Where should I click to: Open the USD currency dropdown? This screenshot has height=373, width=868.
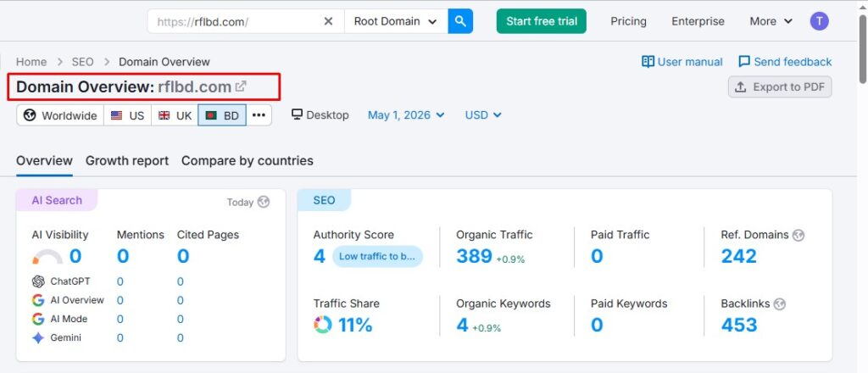(483, 115)
